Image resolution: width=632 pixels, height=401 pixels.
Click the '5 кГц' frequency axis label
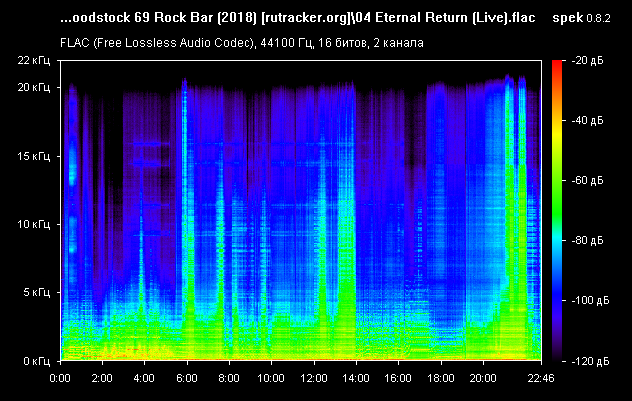tap(37, 292)
